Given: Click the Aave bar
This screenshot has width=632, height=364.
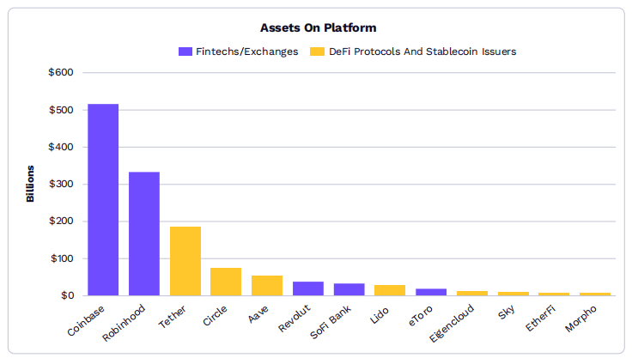Looking at the screenshot, I should point(267,285).
